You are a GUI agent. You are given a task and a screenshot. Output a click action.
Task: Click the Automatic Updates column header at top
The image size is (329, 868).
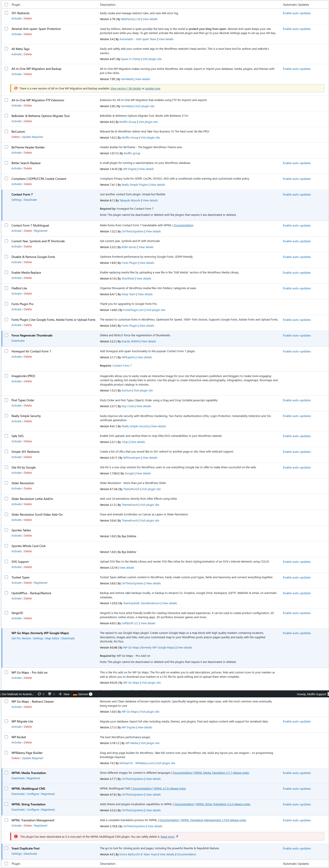(x=296, y=5)
